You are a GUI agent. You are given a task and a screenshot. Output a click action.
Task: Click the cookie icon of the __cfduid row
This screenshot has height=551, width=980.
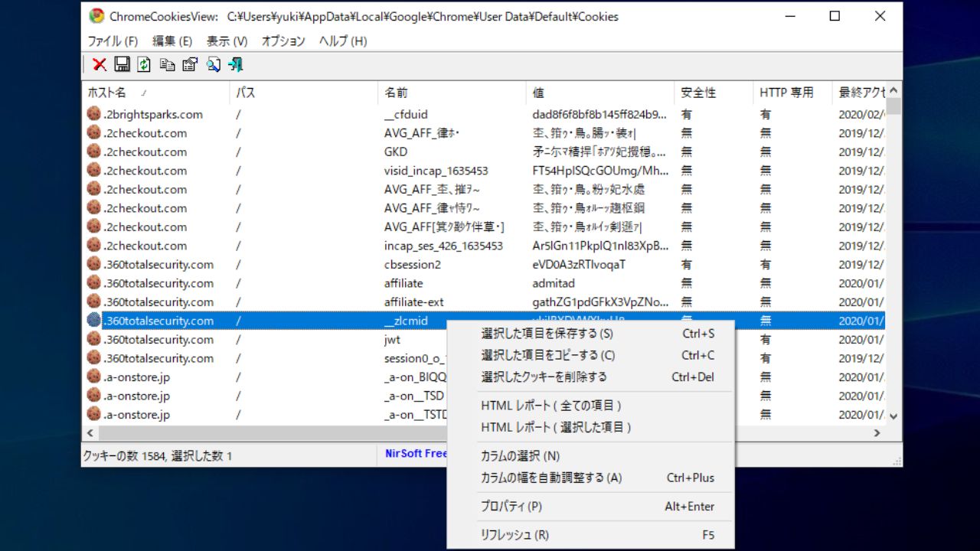coord(93,114)
